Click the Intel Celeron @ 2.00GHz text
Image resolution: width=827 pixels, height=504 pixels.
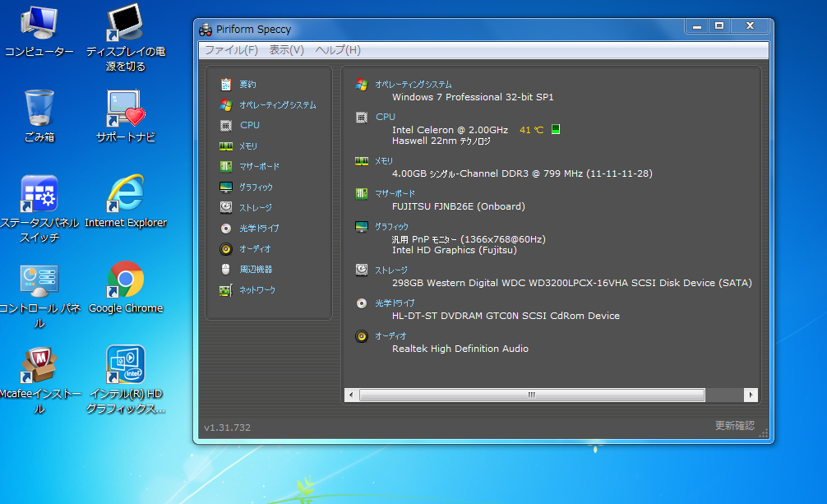click(x=450, y=130)
